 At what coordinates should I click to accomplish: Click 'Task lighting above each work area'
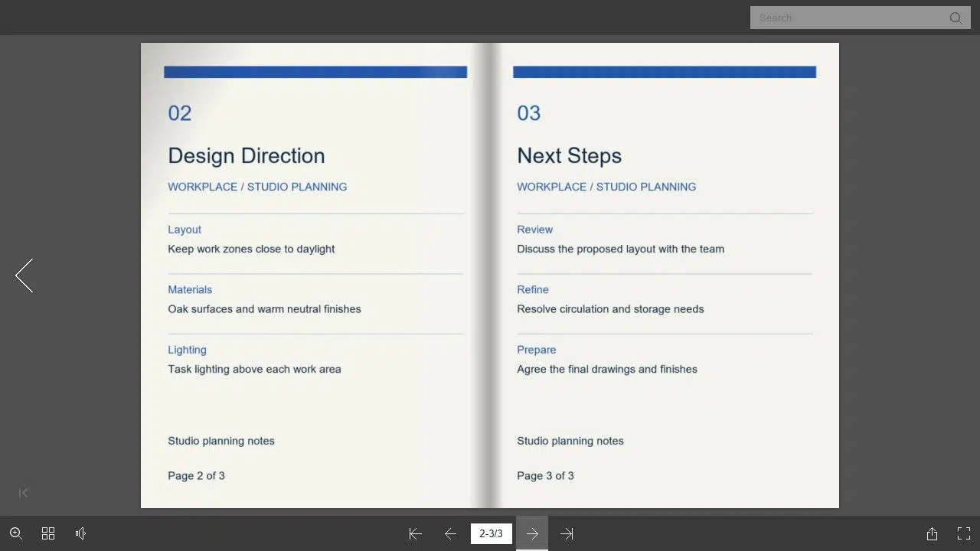pos(254,369)
